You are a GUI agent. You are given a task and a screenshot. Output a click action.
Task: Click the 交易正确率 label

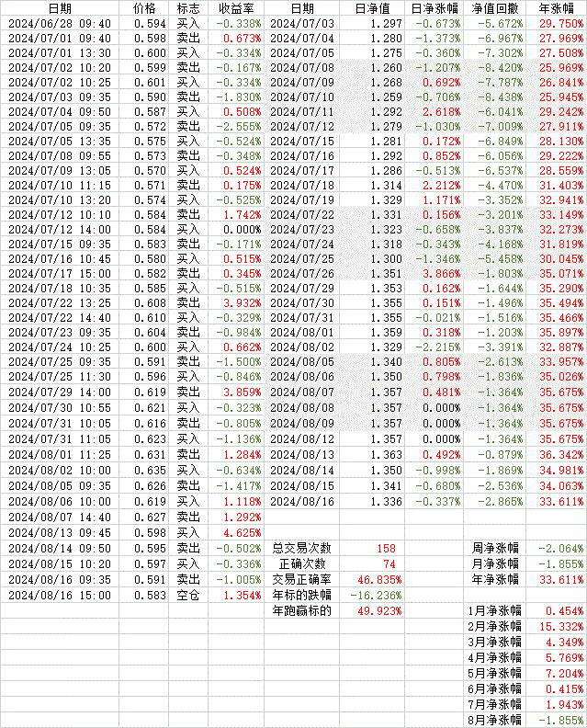[301, 579]
